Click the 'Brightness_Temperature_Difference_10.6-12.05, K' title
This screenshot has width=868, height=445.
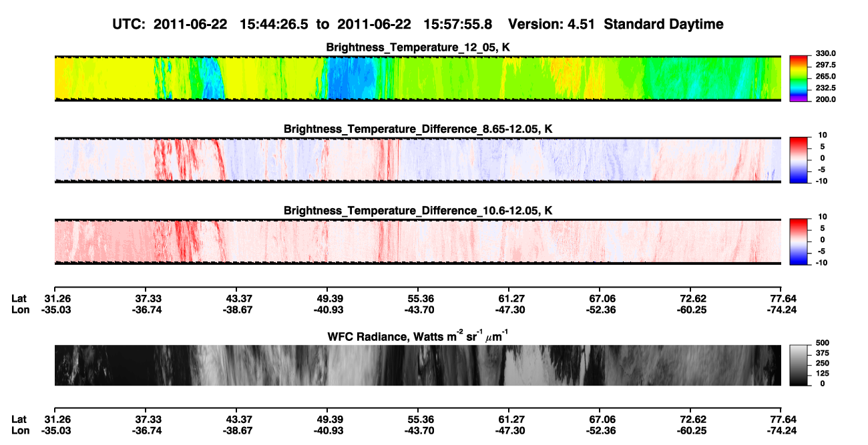418,210
